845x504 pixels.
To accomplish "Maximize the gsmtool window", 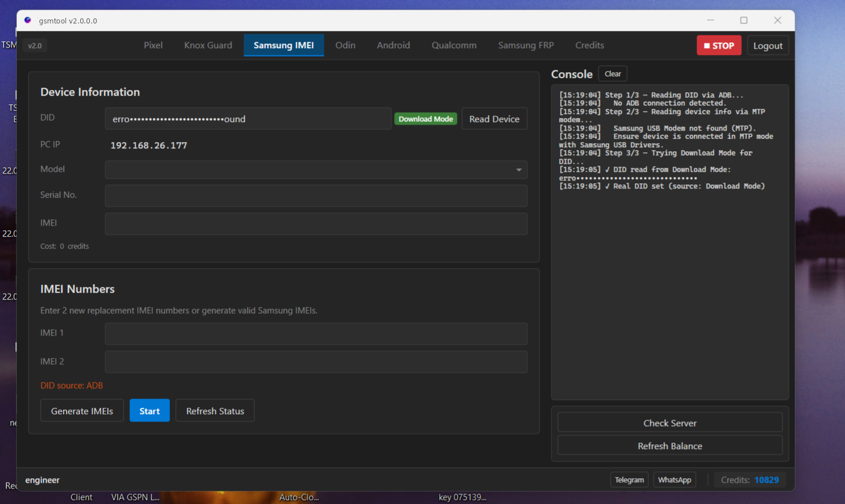I will coord(744,20).
